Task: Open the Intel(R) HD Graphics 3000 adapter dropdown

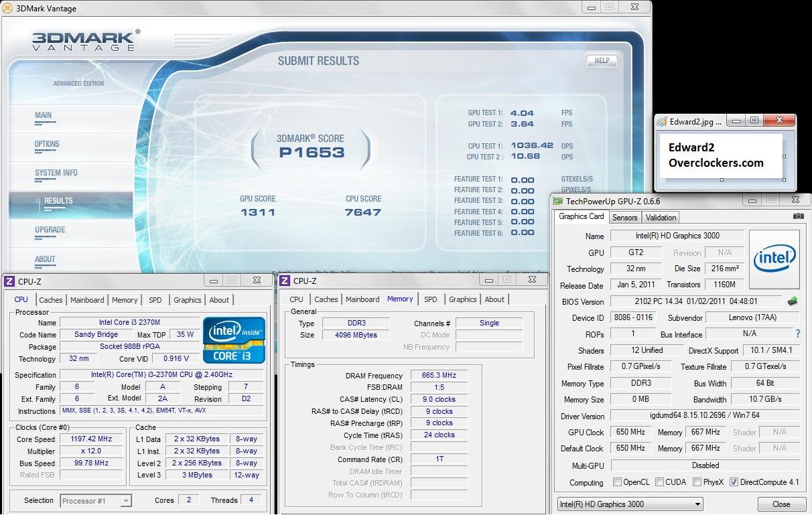Action: pos(630,504)
